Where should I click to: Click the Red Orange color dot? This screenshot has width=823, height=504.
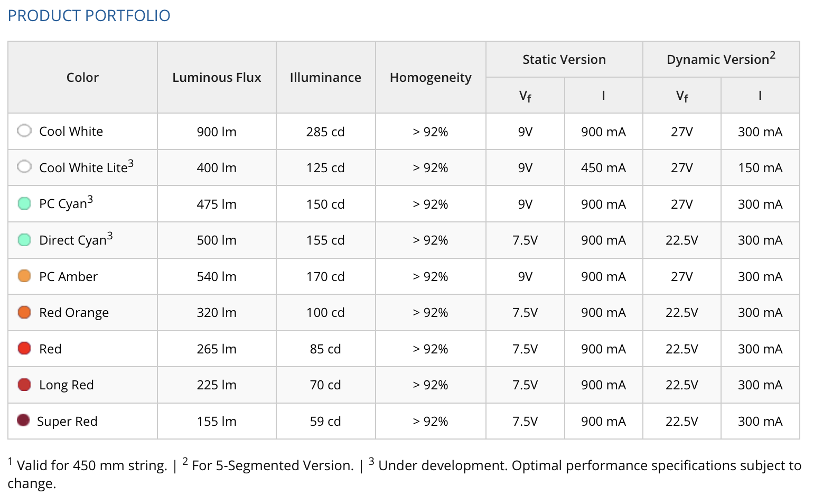24,312
